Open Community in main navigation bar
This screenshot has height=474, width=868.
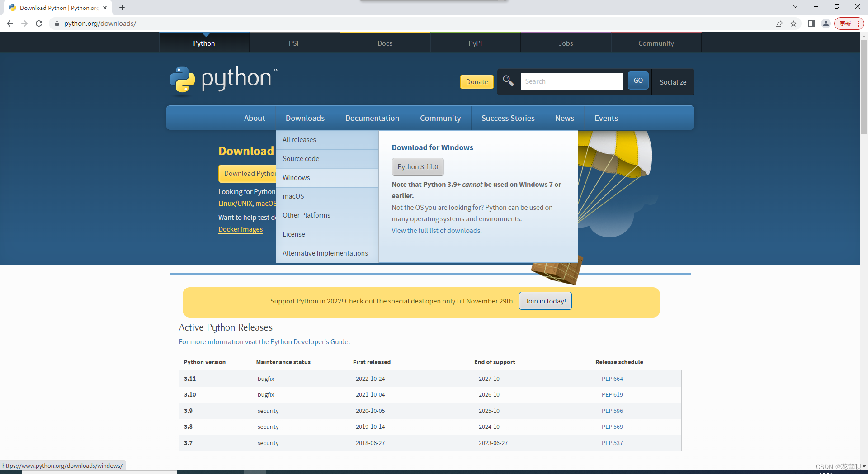click(x=440, y=118)
